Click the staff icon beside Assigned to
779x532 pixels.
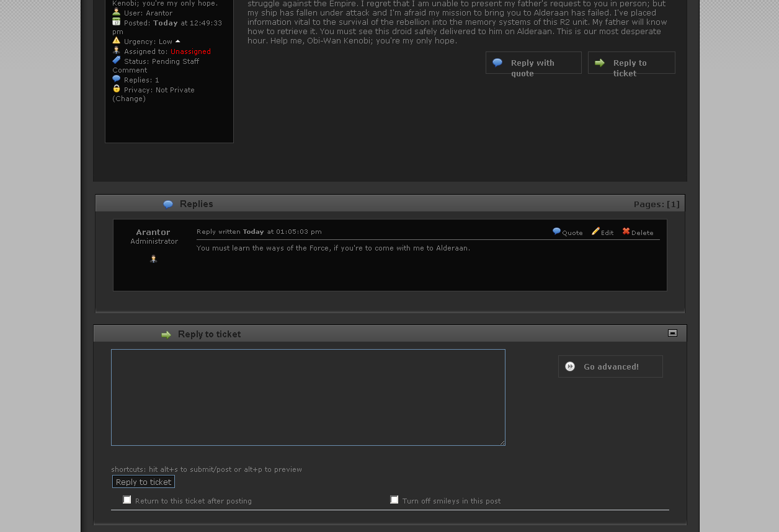click(x=116, y=50)
